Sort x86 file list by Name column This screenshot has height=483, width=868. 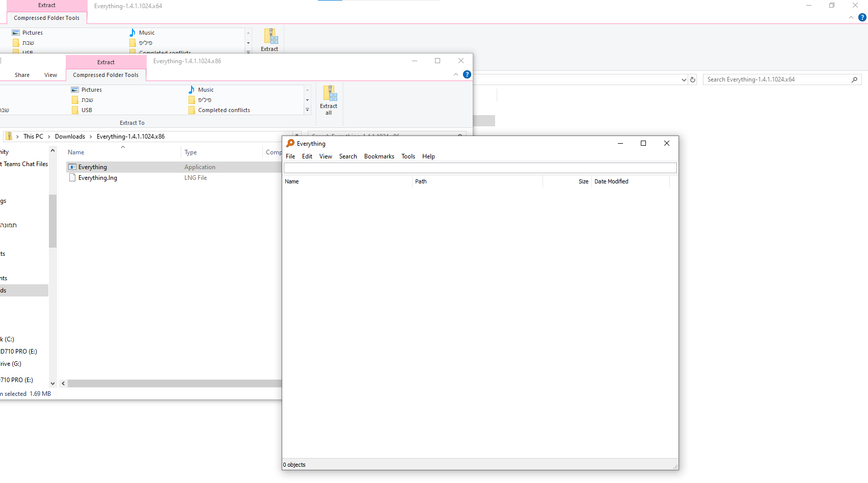point(123,152)
